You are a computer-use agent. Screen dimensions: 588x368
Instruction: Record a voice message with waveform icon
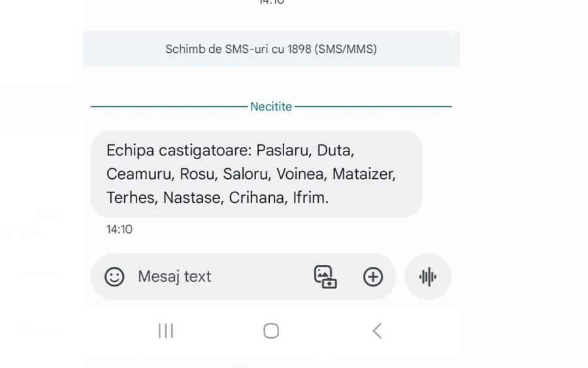coord(428,277)
